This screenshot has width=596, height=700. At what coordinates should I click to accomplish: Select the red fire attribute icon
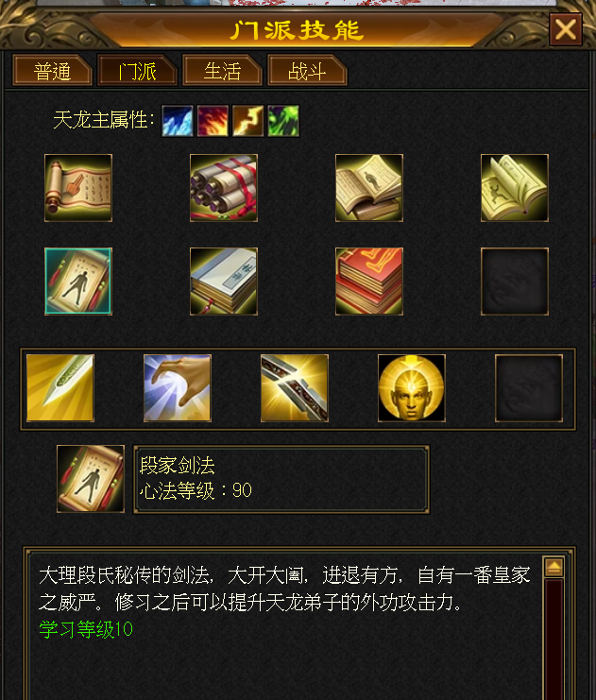pyautogui.click(x=213, y=121)
